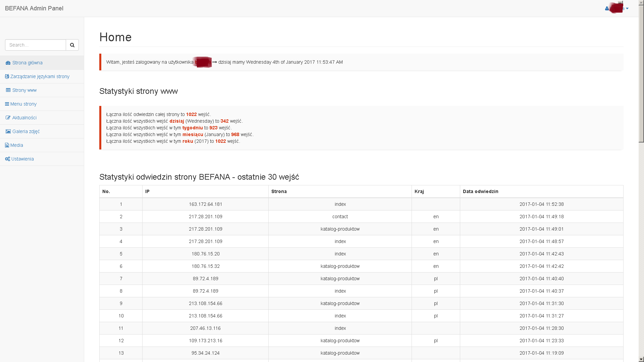Screen dimensions: 644x362
Task: Click the Data odwiedzin column header
Action: point(480,191)
